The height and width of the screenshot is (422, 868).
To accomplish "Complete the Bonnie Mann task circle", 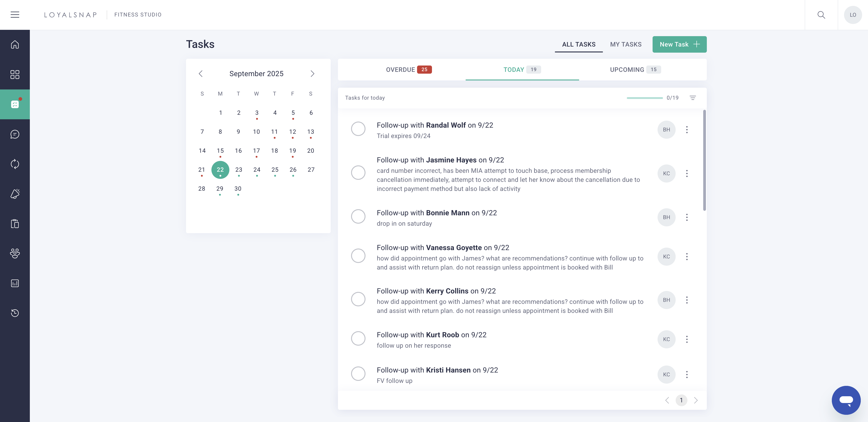I will point(359,217).
